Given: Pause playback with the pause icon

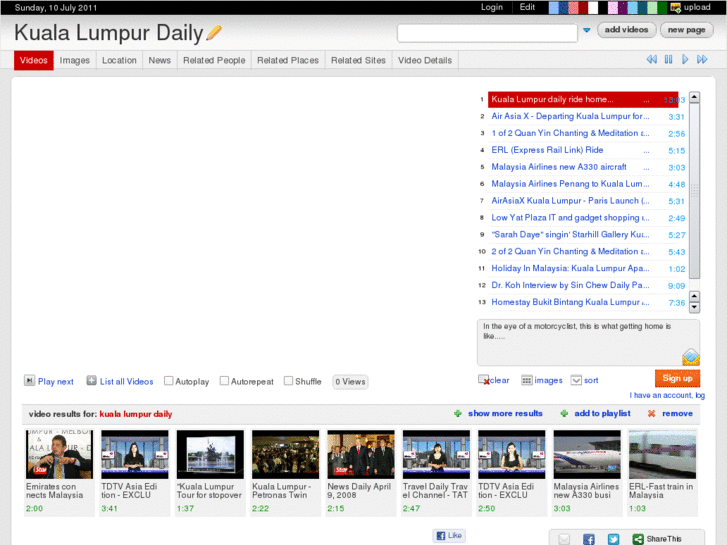Looking at the screenshot, I should [668, 59].
